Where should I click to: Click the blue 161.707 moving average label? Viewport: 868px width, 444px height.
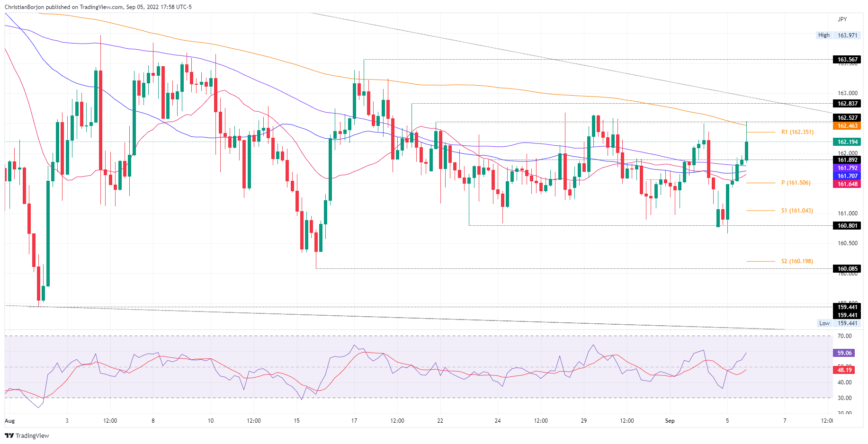847,176
